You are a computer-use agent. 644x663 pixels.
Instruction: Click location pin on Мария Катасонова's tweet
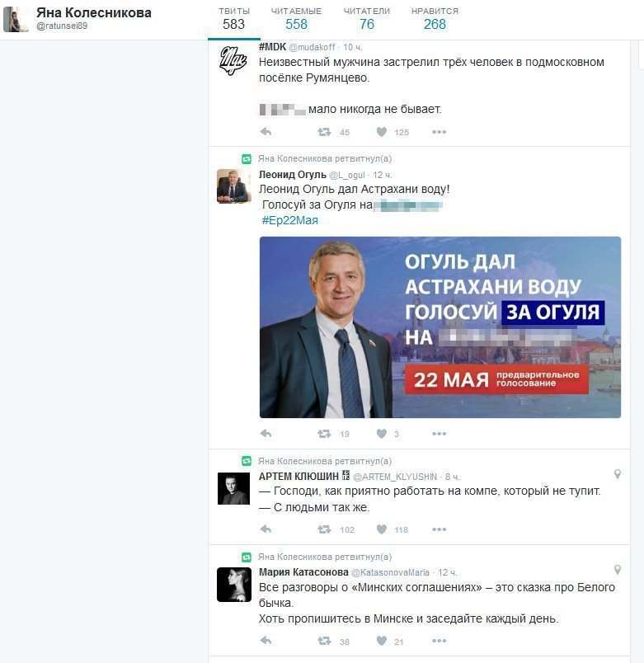pyautogui.click(x=618, y=570)
